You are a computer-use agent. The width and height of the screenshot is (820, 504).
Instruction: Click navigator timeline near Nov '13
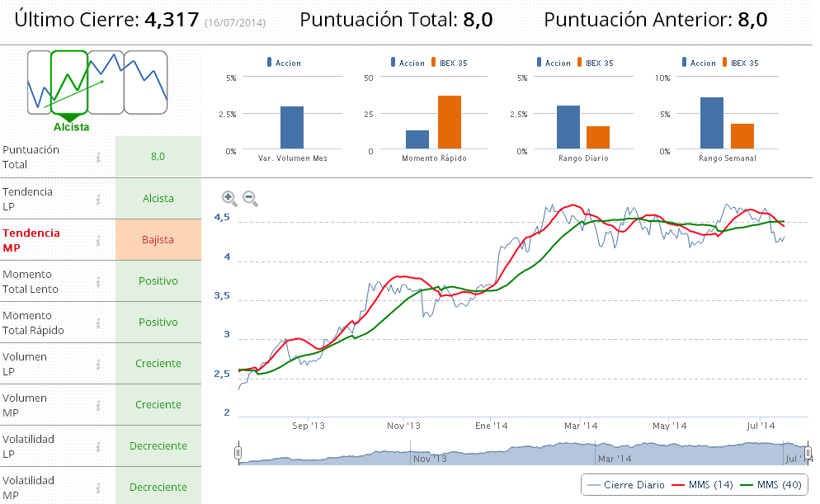(x=430, y=459)
